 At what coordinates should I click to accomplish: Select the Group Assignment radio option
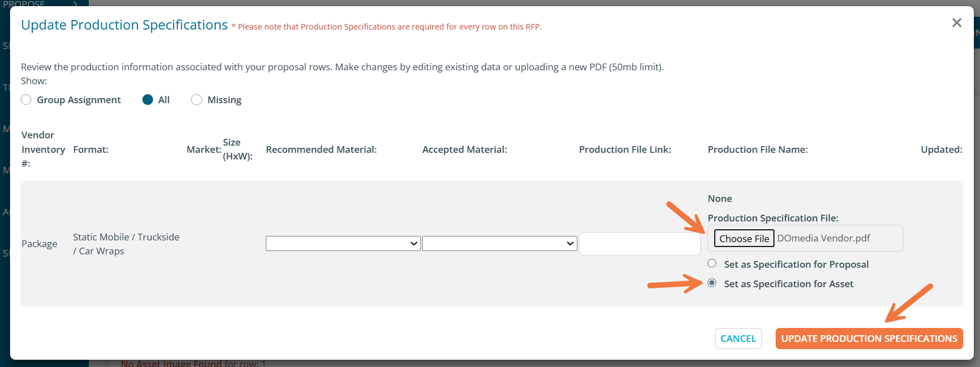pyautogui.click(x=26, y=100)
